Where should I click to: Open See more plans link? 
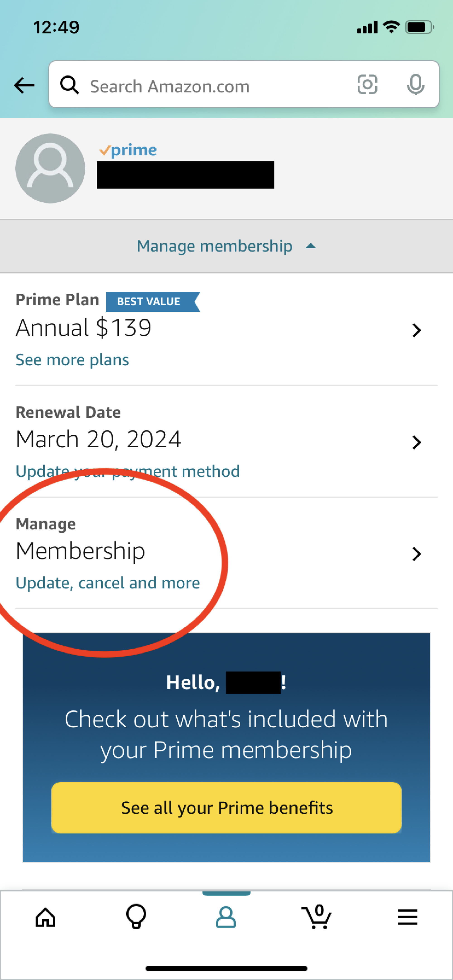[x=72, y=359]
